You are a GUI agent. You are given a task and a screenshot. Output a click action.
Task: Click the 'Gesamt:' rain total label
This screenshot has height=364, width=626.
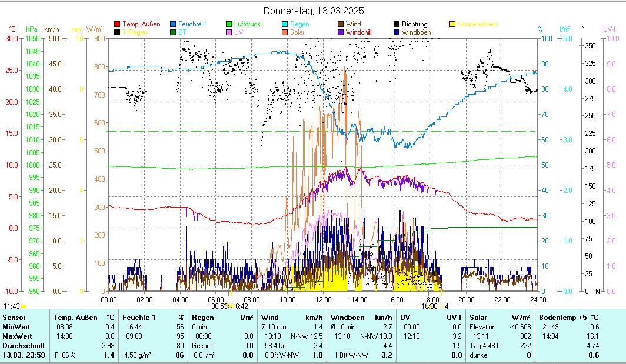coord(203,346)
